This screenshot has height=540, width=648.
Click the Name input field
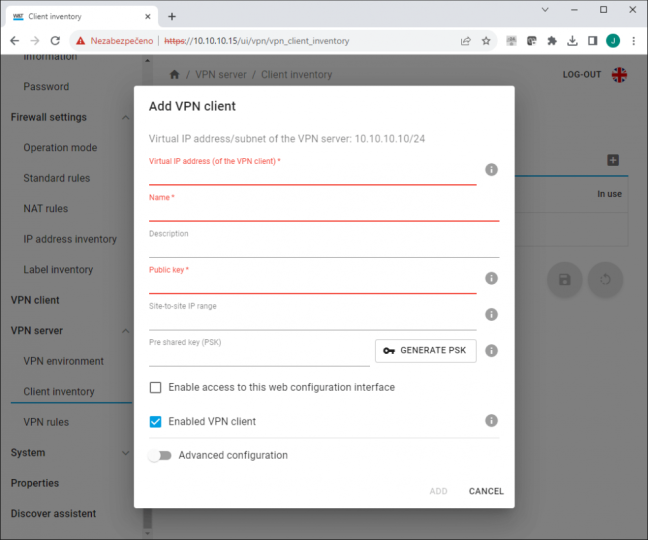(x=324, y=213)
